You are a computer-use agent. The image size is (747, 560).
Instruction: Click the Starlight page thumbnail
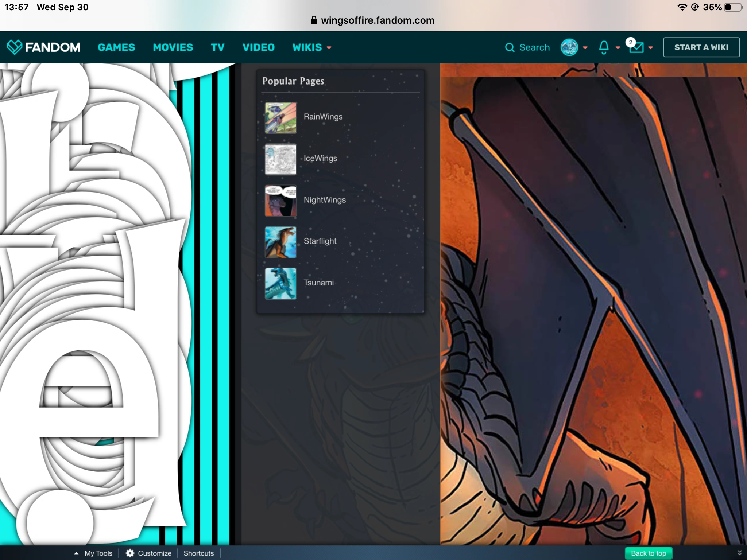[x=280, y=242]
